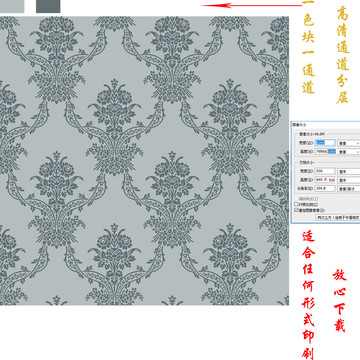Image resolution: width=360 pixels, height=360 pixels.
Task: Click the resolution field showing 304.8
Action: pos(325,188)
